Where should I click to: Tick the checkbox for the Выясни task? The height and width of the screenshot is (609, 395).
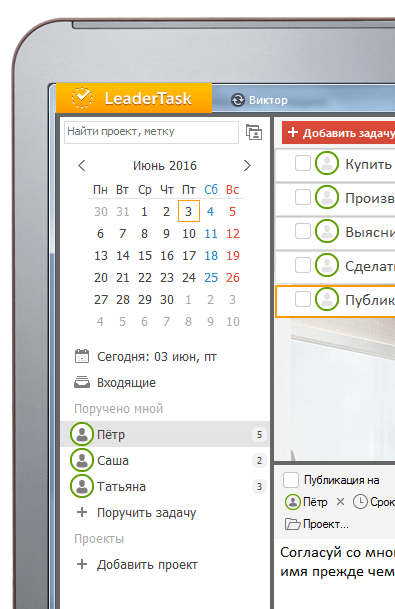pyautogui.click(x=303, y=231)
